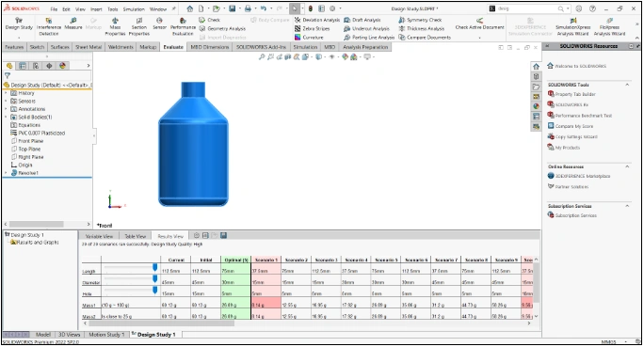Open the Help question mark icon
Viewport: 644px width, 347px height.
(x=592, y=8)
